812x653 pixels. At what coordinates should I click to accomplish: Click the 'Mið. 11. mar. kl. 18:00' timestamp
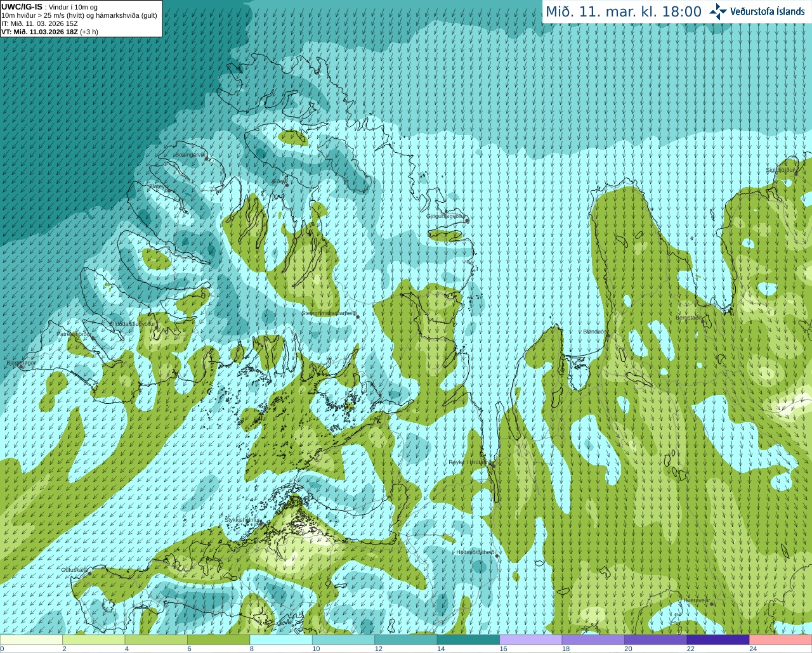(624, 11)
